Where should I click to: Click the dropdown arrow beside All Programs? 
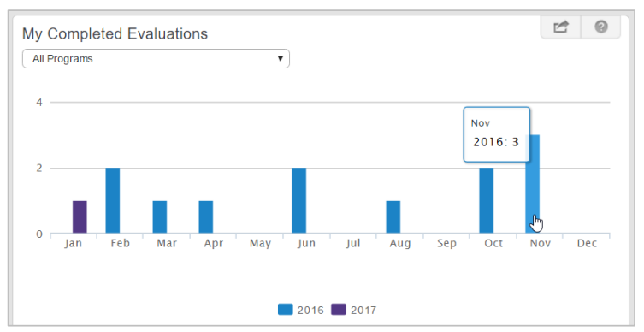pyautogui.click(x=281, y=59)
